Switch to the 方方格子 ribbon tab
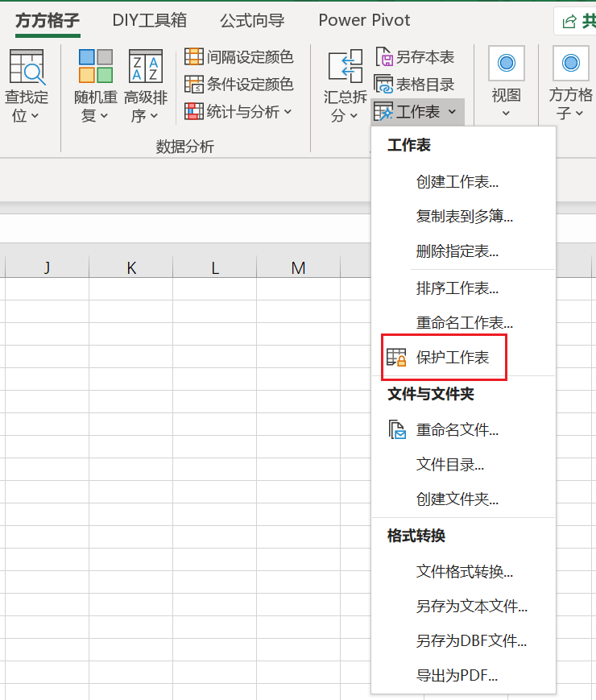 click(x=48, y=20)
